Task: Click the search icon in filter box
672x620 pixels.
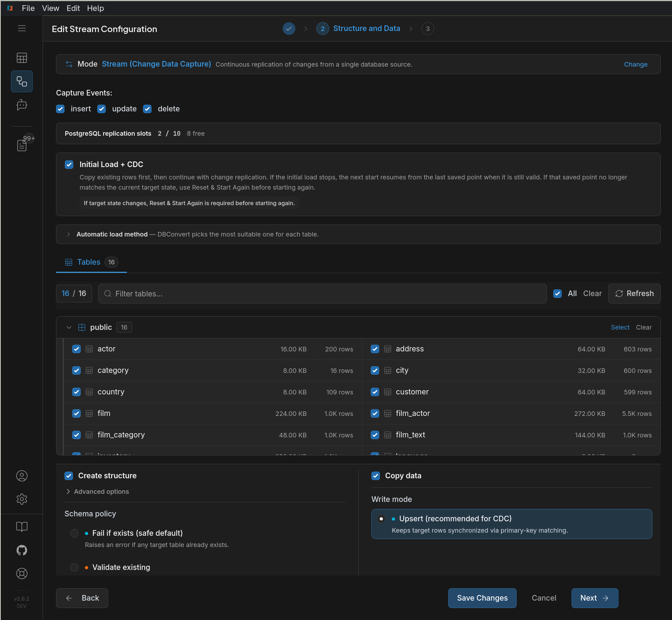Action: tap(108, 294)
